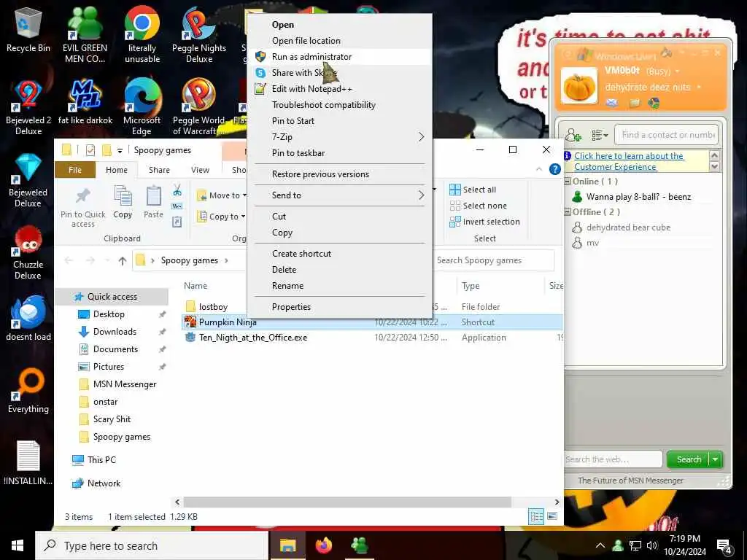747x560 pixels.
Task: Select the Scary Shit folder in sidebar
Action: click(x=112, y=419)
